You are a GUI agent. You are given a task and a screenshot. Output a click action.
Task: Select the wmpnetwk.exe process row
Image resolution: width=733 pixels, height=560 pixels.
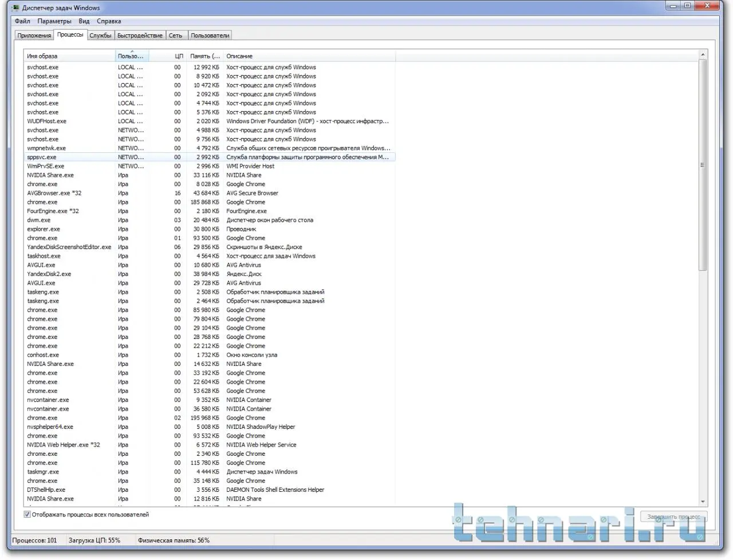click(210, 148)
